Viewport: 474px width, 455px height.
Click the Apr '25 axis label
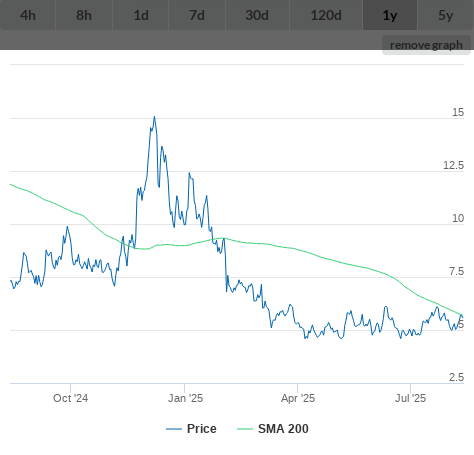298,398
